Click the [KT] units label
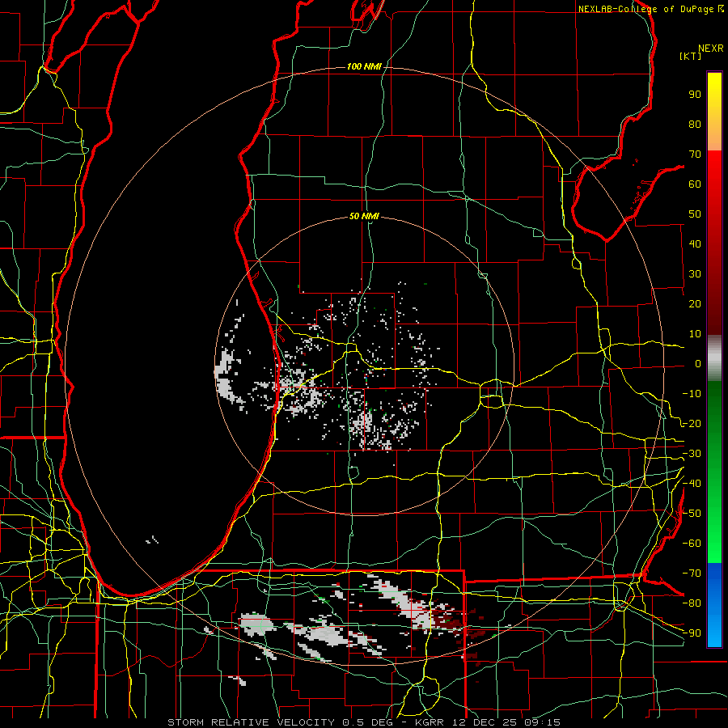 click(x=690, y=56)
